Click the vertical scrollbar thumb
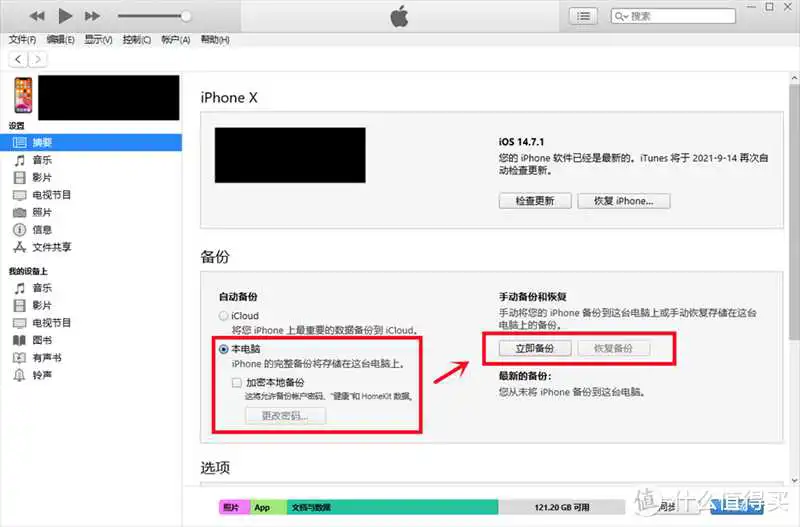This screenshot has height=527, width=800. pyautogui.click(x=794, y=212)
